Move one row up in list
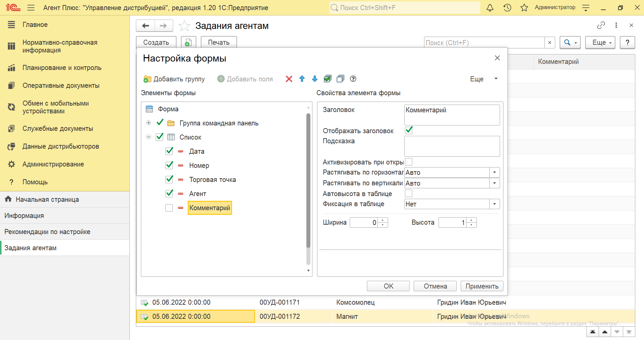 [605, 332]
